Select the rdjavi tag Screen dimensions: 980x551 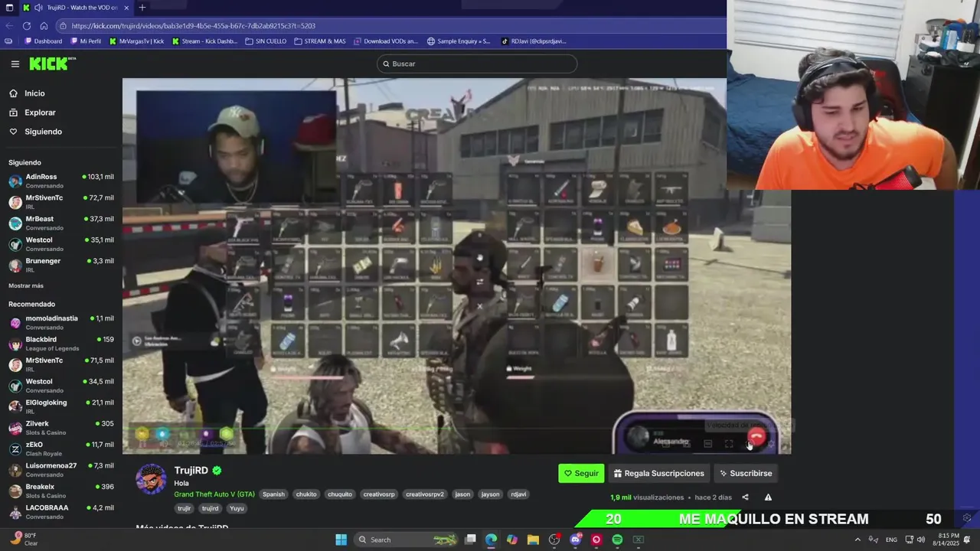click(x=518, y=494)
